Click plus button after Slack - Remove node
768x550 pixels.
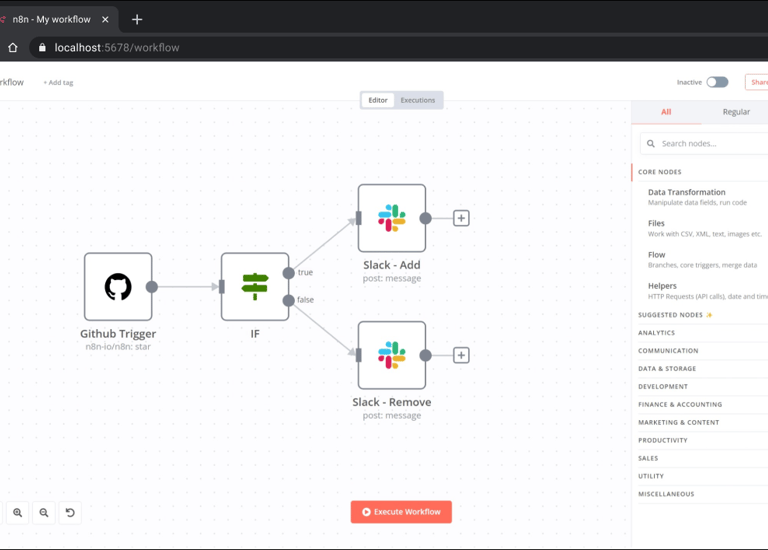click(x=461, y=355)
